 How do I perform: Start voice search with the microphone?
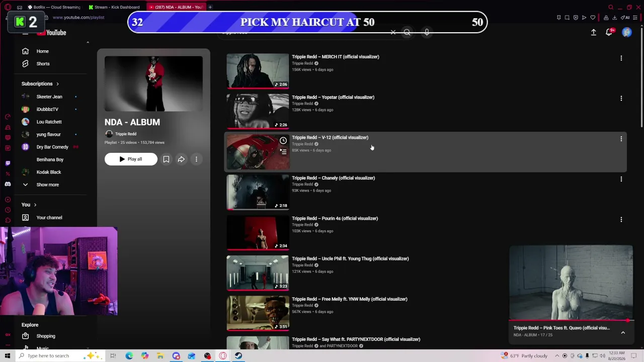coord(427,32)
